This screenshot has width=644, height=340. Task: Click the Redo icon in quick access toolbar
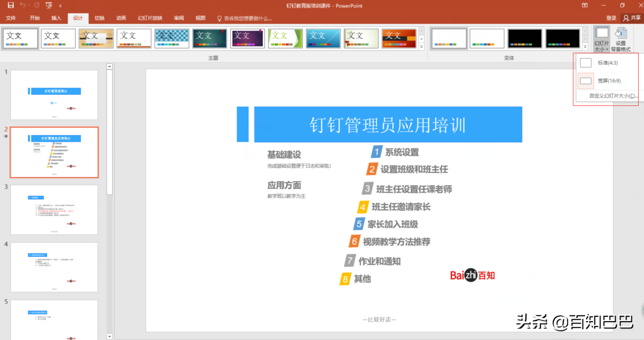(37, 5)
